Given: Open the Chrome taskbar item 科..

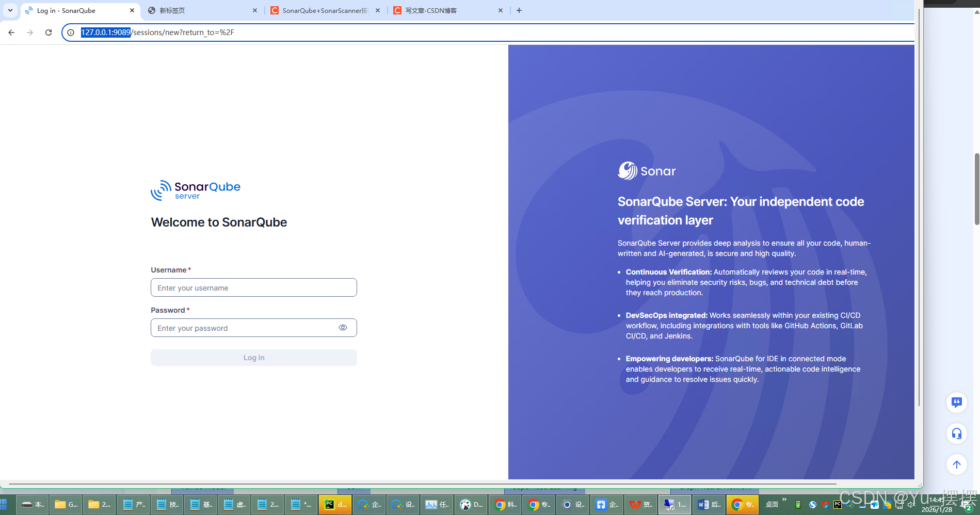Looking at the screenshot, I should 504,504.
